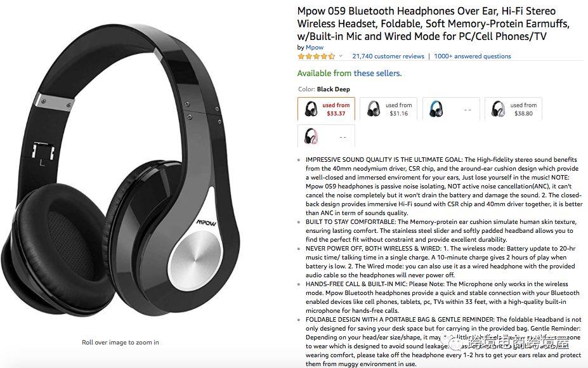Click the product title text

pos(433,23)
